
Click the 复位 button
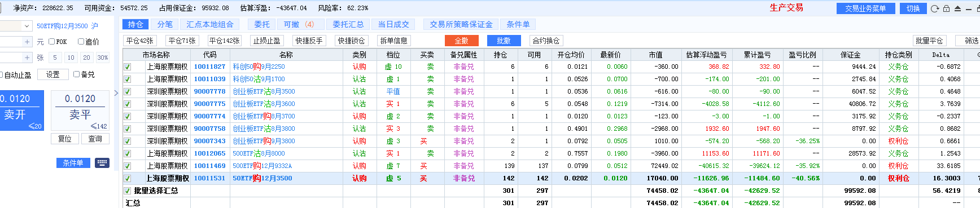[65, 139]
